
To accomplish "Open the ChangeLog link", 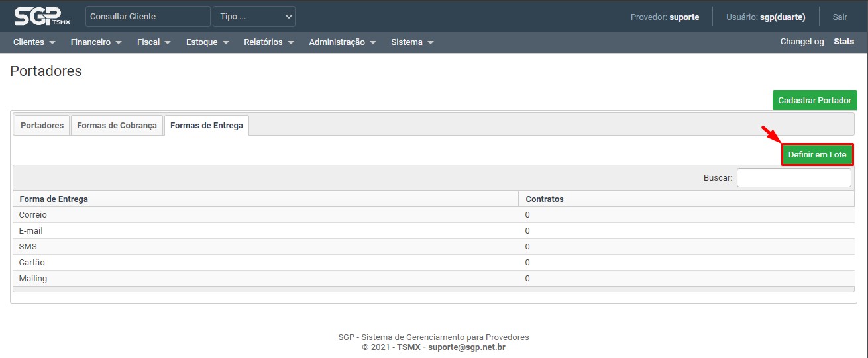I will tap(802, 42).
